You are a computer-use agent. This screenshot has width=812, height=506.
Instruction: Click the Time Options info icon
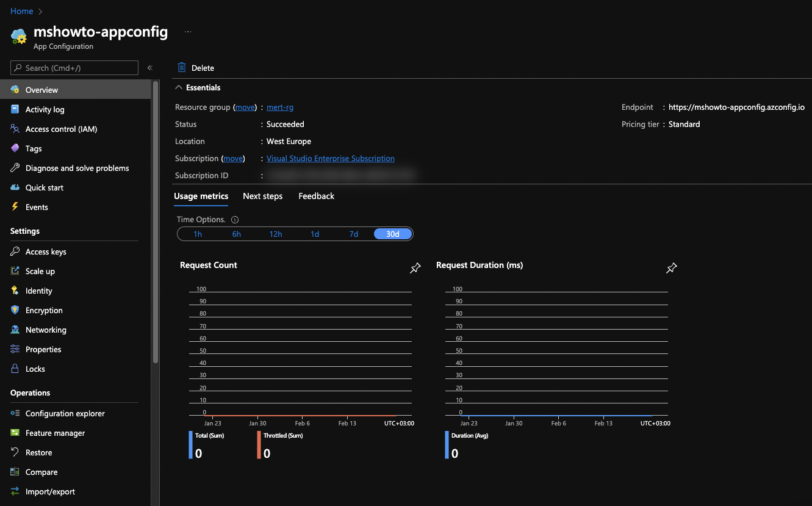click(235, 220)
